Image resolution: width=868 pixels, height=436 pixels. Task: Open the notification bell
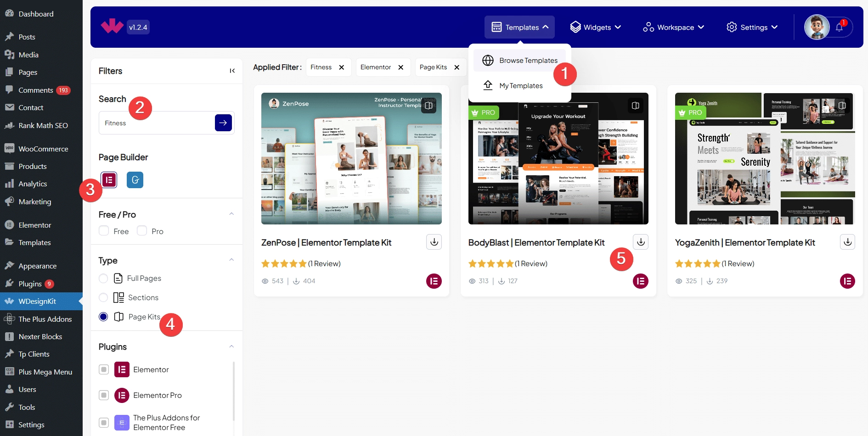839,27
